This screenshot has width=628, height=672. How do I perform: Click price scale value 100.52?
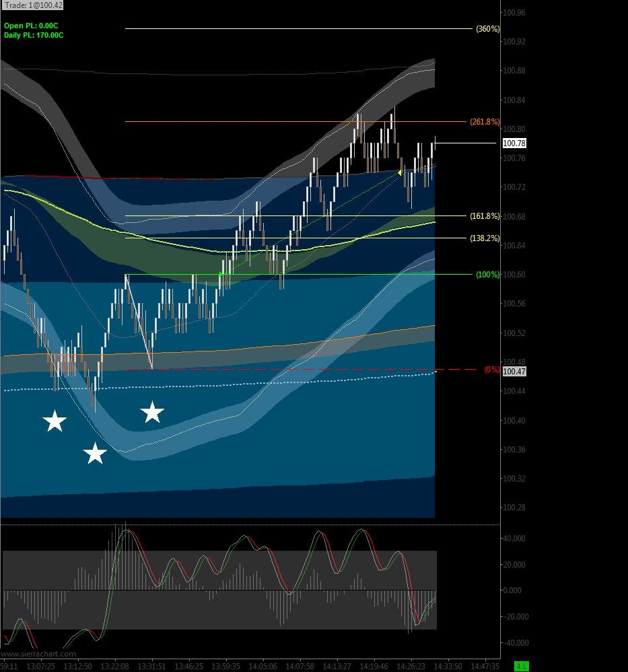(514, 333)
